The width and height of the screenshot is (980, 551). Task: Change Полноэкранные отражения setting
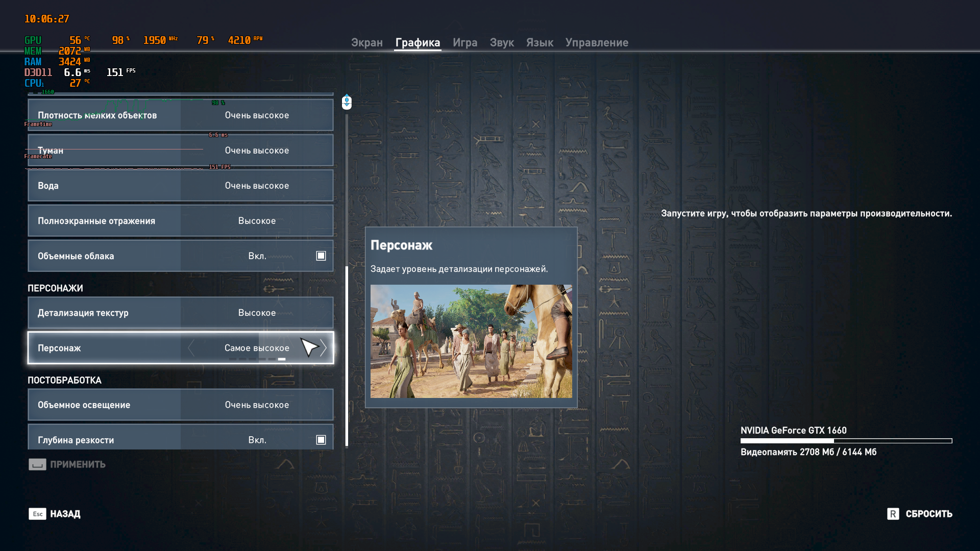coord(257,221)
